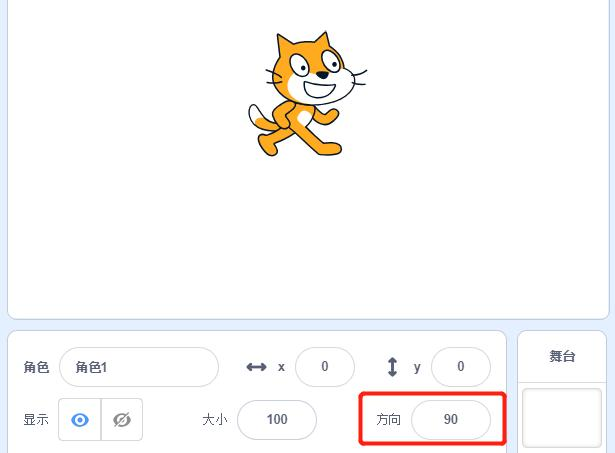Click the 角色 label text
The width and height of the screenshot is (615, 453).
(x=36, y=367)
